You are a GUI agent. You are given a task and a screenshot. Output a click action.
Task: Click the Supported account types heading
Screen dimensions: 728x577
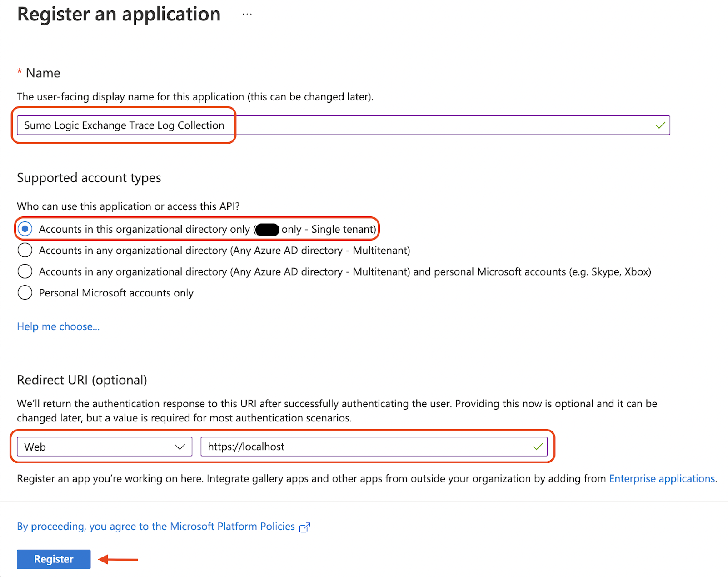pyautogui.click(x=89, y=178)
